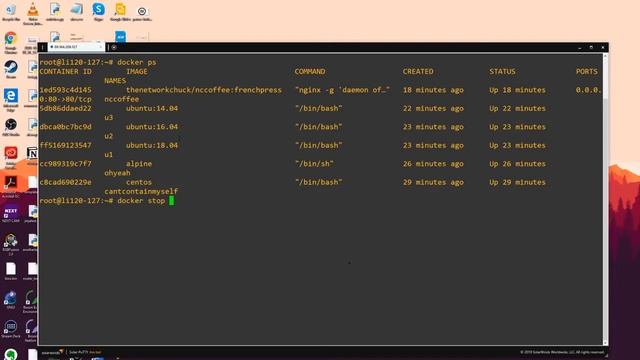
Task: Open the Recycle Bin desktop icon
Action: (11, 11)
